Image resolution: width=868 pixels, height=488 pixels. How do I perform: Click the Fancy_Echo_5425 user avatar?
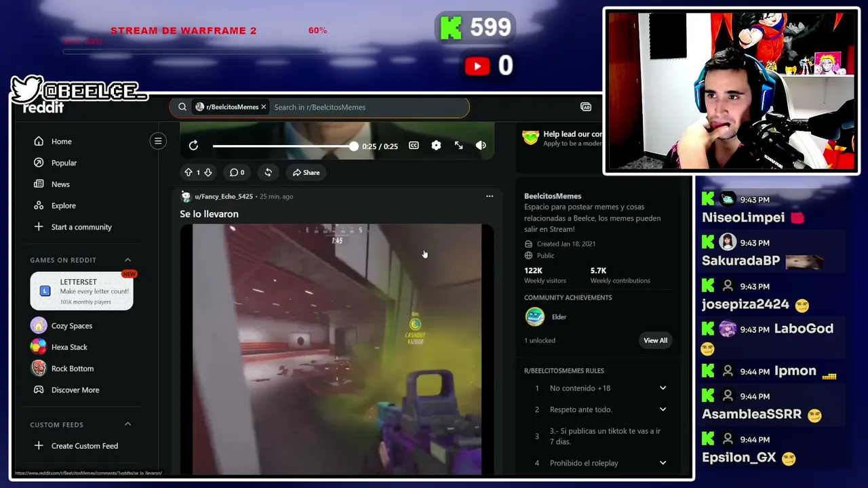click(186, 197)
